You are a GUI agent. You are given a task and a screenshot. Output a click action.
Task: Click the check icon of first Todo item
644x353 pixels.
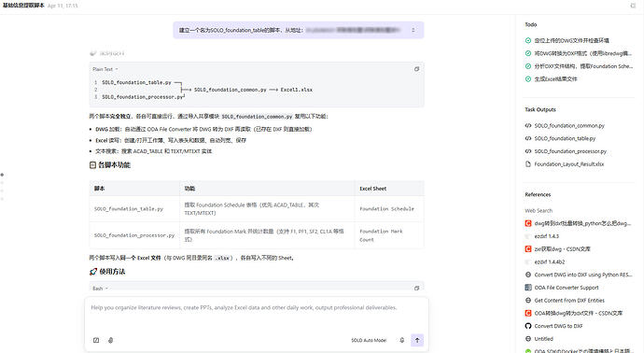[528, 40]
